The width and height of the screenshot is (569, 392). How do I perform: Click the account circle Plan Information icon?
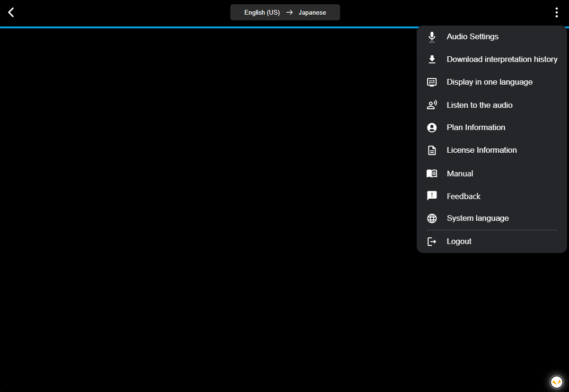431,128
